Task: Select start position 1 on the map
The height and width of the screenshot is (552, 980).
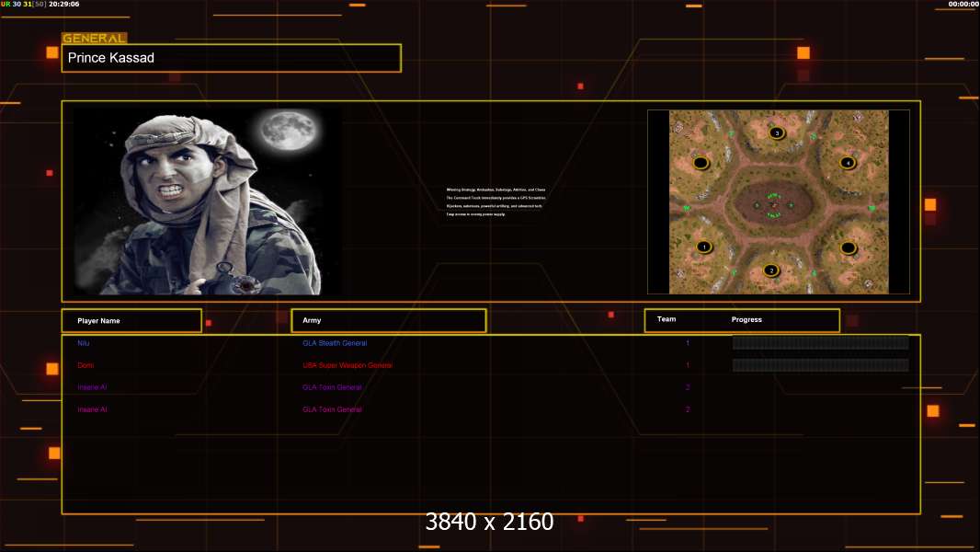Action: point(704,247)
